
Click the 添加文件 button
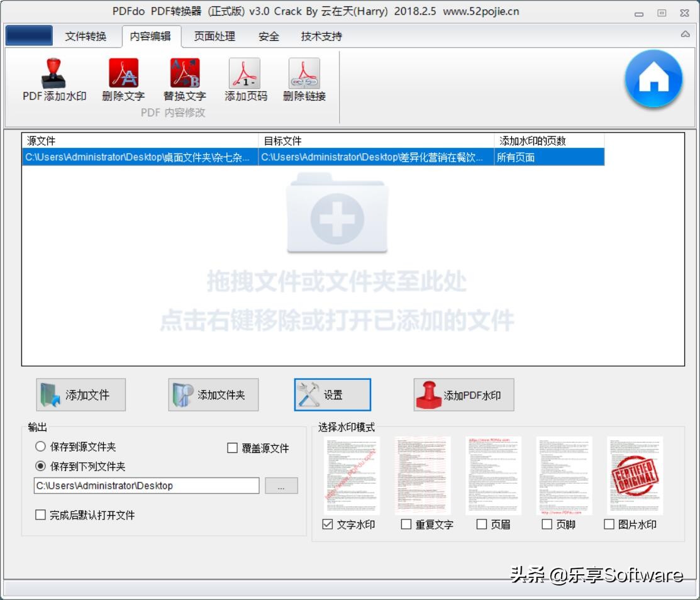pos(81,394)
